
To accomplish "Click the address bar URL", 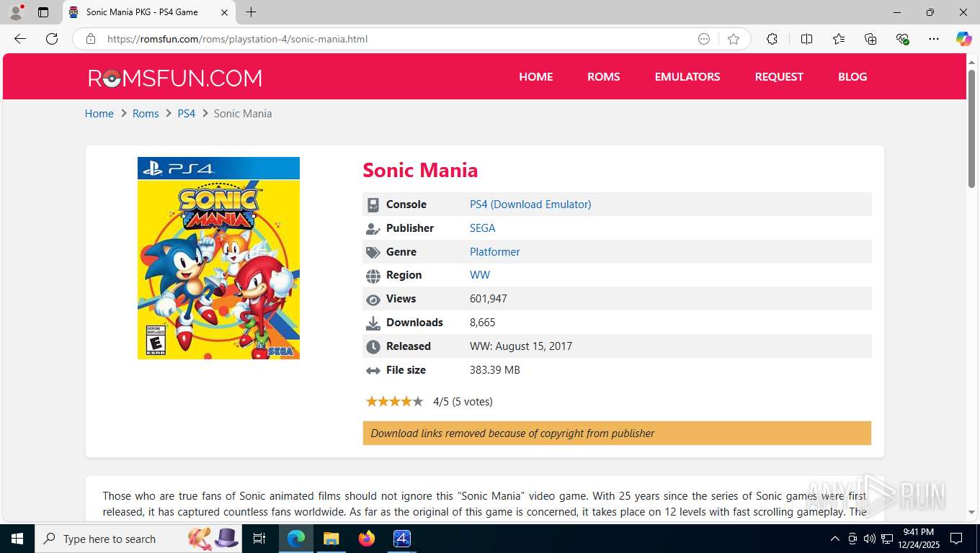I will click(x=238, y=39).
